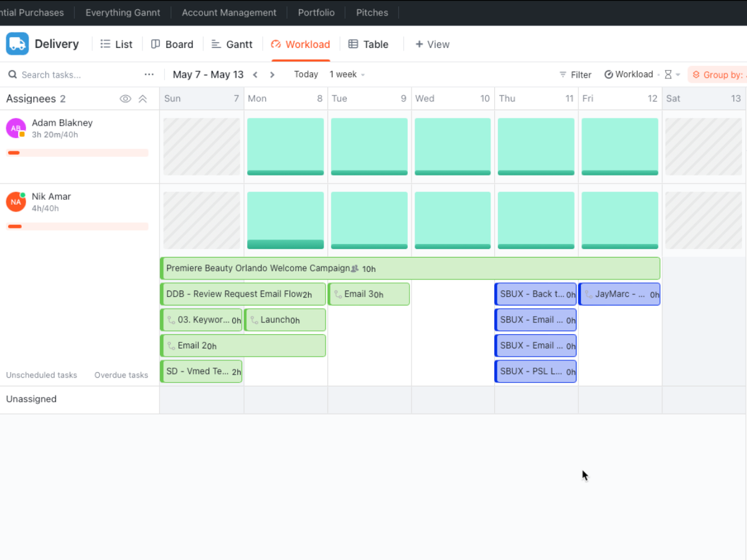This screenshot has width=747, height=560.
Task: Open the Unscheduled tasks link
Action: [41, 375]
